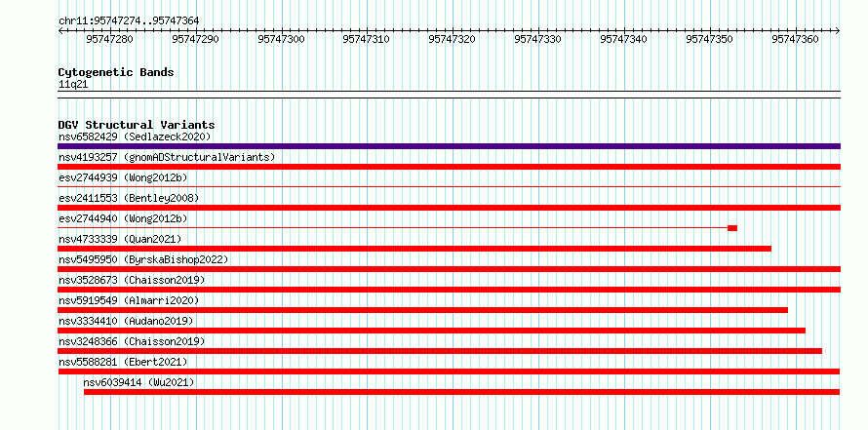Click the left arrowhead of the ruler
The width and height of the screenshot is (868, 430).
click(x=60, y=30)
